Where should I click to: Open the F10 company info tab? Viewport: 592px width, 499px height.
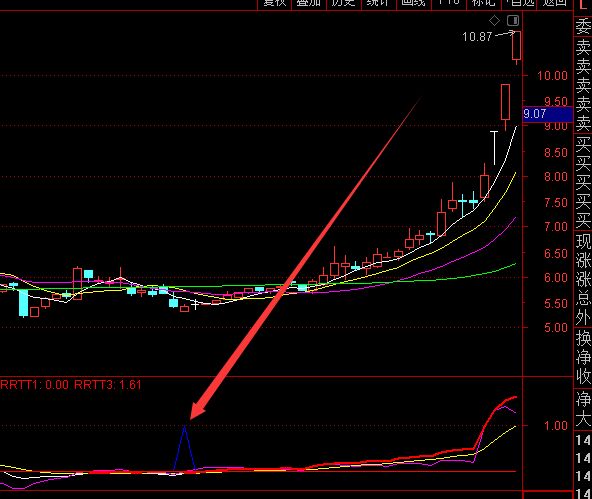(448, 3)
